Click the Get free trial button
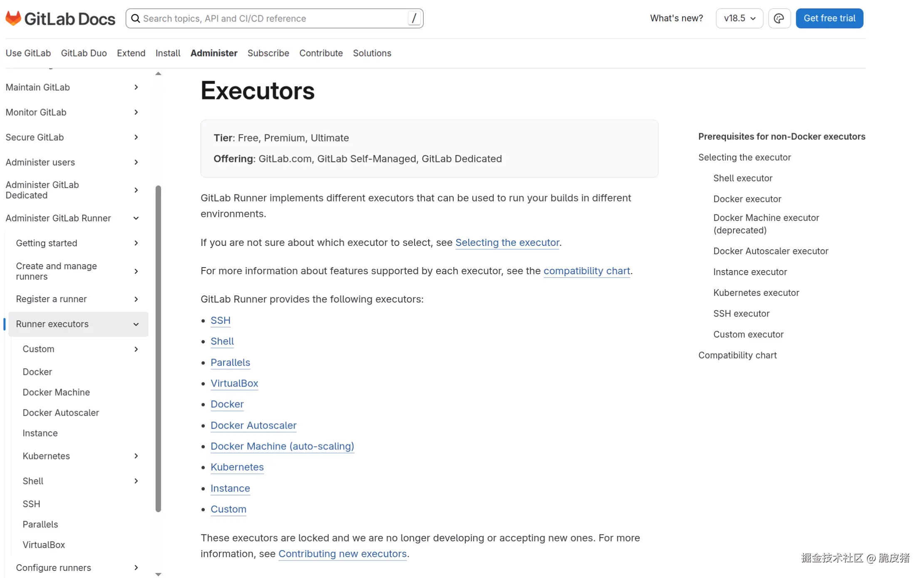Image resolution: width=924 pixels, height=578 pixels. click(x=829, y=18)
